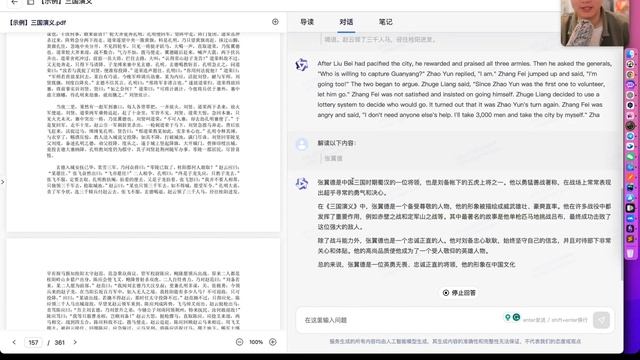This screenshot has width=640, height=360.
Task: Open WeChat green icon in the dock
Action: coord(631,156)
